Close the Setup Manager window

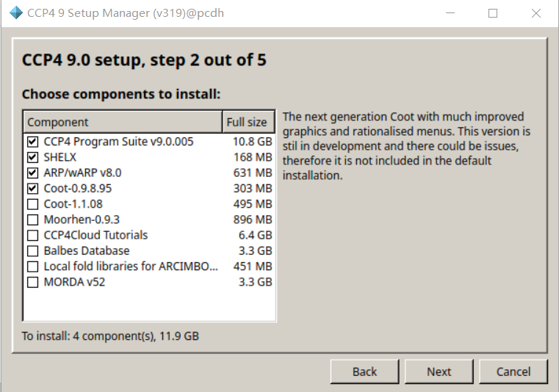tap(535, 13)
